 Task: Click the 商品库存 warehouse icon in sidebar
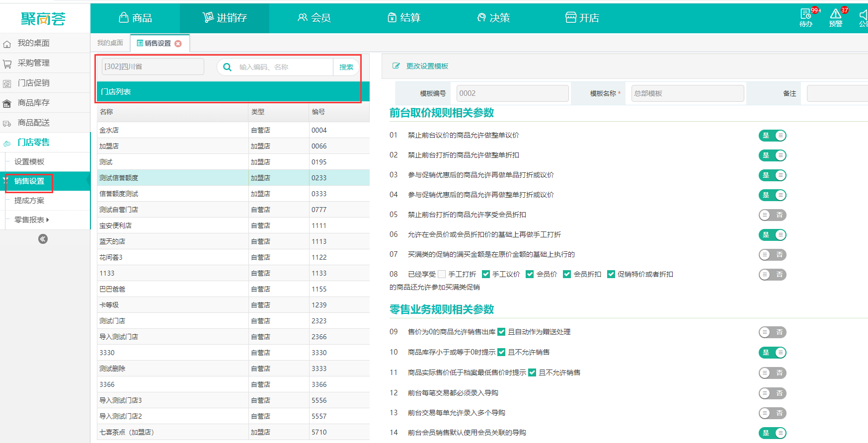click(7, 103)
